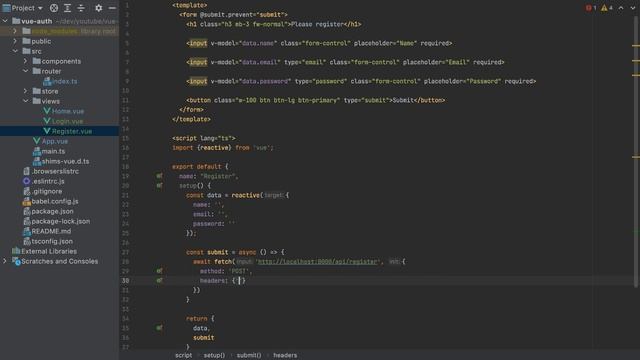Click the components folder icon
This screenshot has height=360, width=640.
36,61
